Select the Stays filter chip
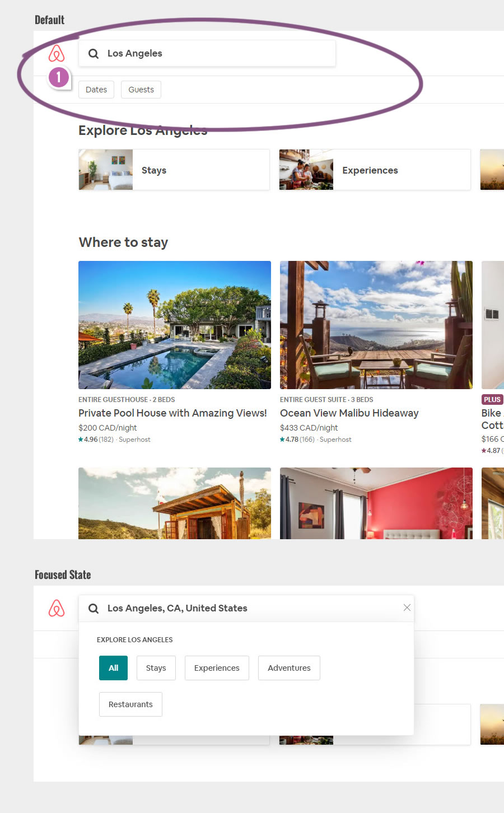This screenshot has height=813, width=504. click(156, 668)
